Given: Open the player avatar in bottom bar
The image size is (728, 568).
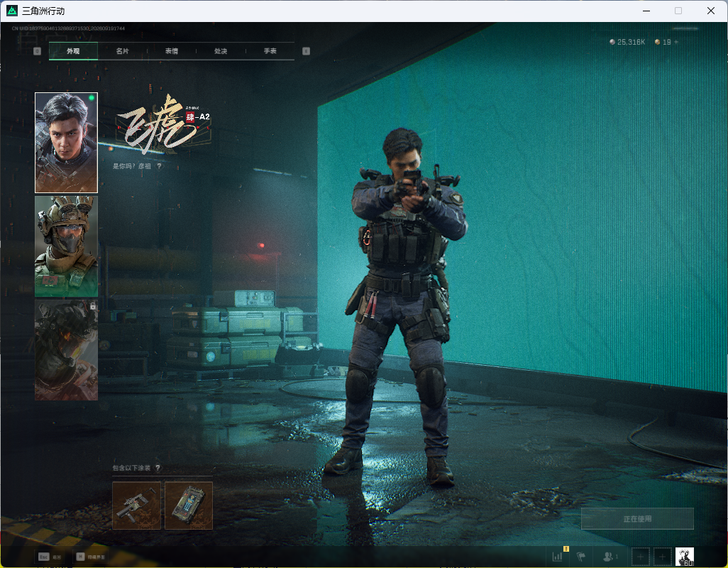Looking at the screenshot, I should point(684,557).
